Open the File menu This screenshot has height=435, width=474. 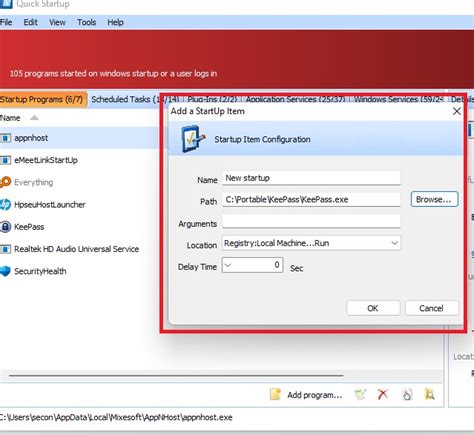(x=6, y=22)
